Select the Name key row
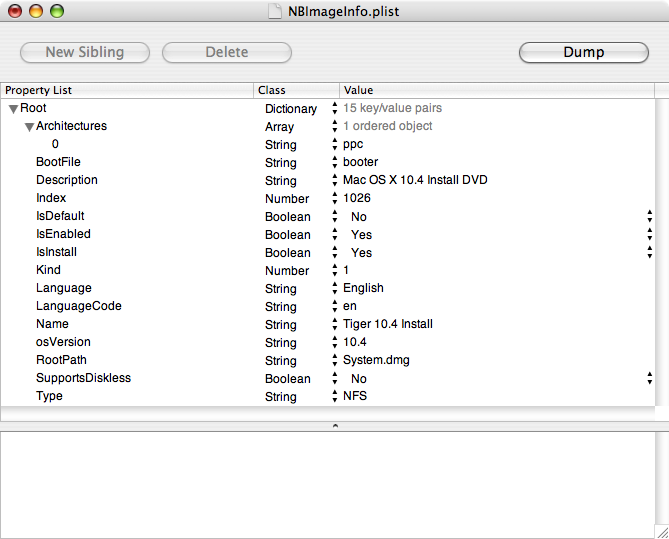The width and height of the screenshot is (669, 539). point(52,324)
